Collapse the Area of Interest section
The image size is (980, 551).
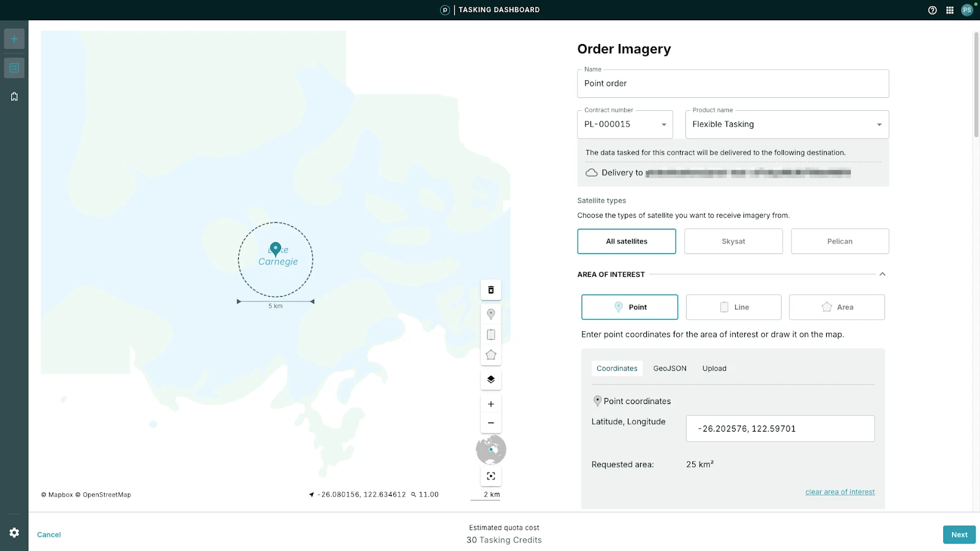[882, 274]
